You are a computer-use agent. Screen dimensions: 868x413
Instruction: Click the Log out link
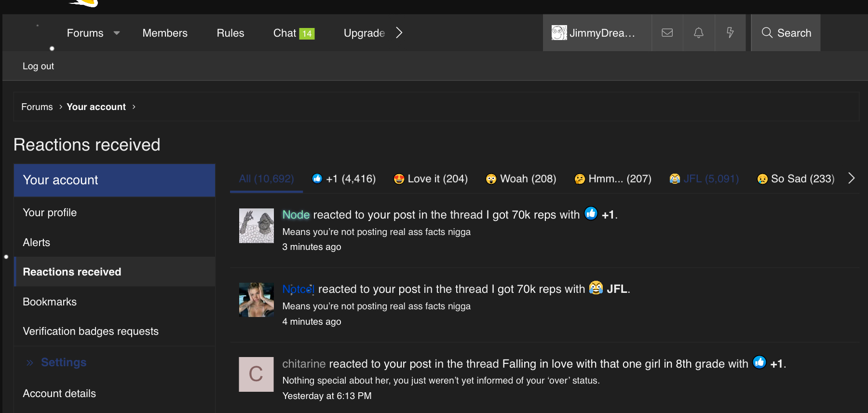click(38, 66)
